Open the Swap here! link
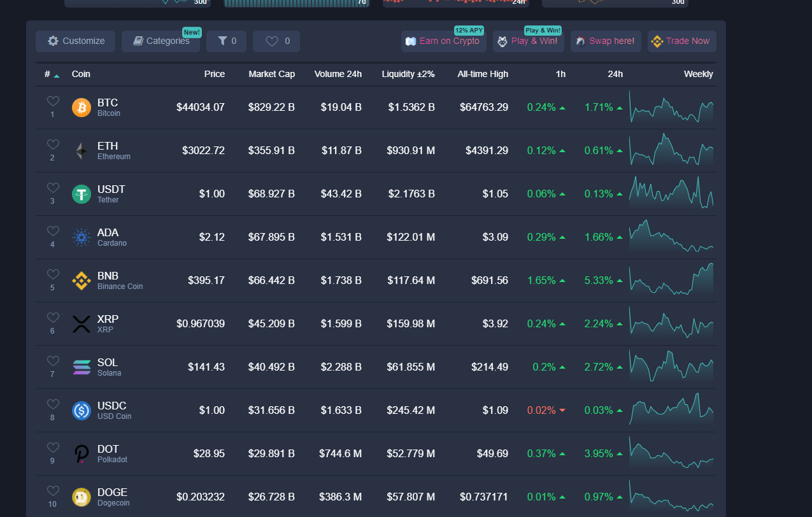 coord(606,41)
